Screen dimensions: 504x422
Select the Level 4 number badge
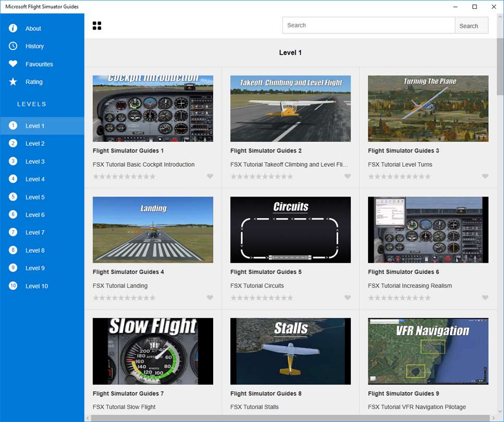[13, 179]
